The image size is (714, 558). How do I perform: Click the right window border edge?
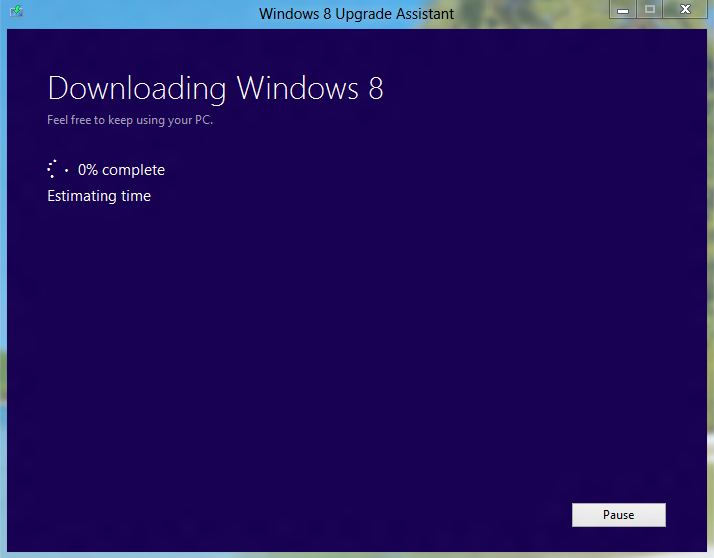(710, 300)
